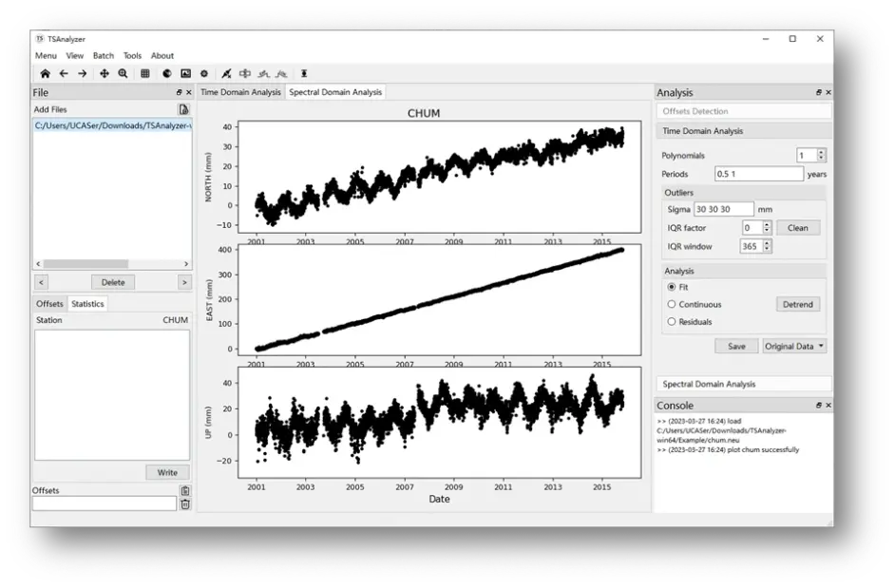The width and height of the screenshot is (895, 588).
Task: Activate the Zoom magnifier tool
Action: coord(123,74)
